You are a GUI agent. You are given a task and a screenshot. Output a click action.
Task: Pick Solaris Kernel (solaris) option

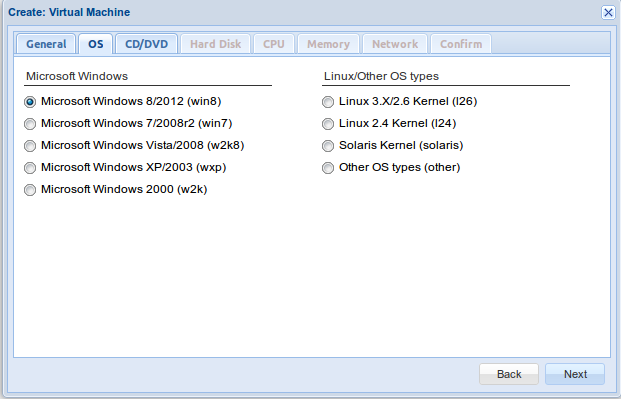[x=328, y=146]
